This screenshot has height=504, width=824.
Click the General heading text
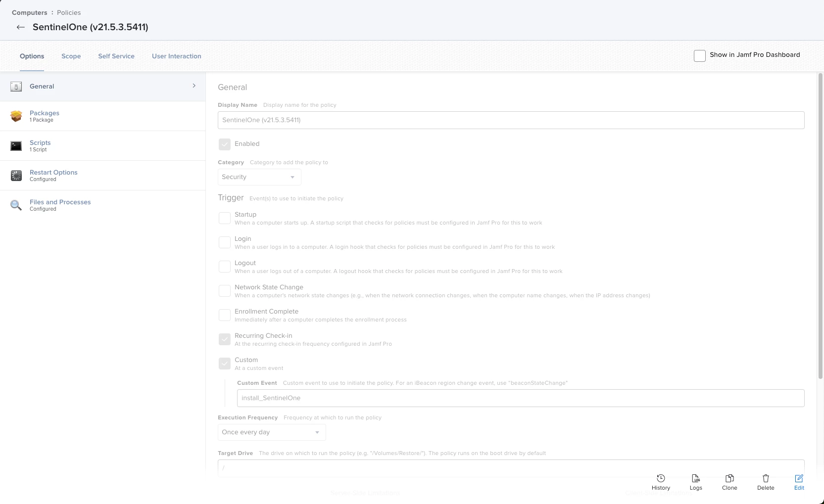(233, 88)
